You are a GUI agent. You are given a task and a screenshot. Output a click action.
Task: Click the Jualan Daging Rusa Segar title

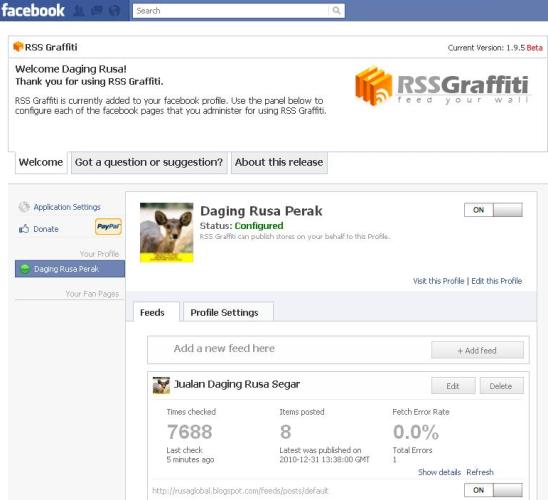point(237,384)
